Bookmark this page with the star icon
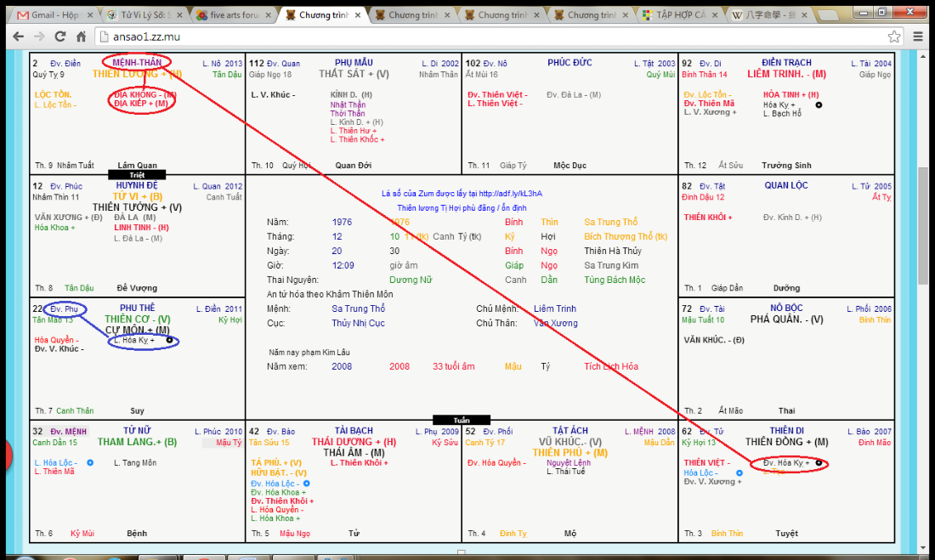Image resolution: width=935 pixels, height=560 pixels. (x=894, y=37)
